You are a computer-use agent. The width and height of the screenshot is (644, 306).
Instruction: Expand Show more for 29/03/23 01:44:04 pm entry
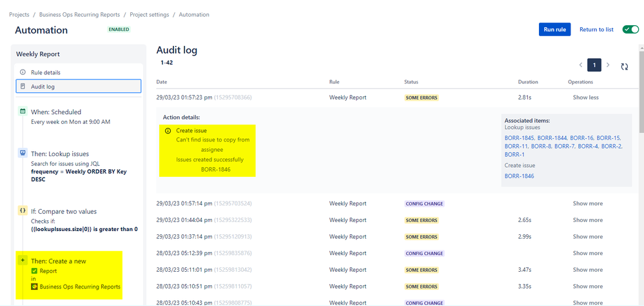pyautogui.click(x=588, y=220)
